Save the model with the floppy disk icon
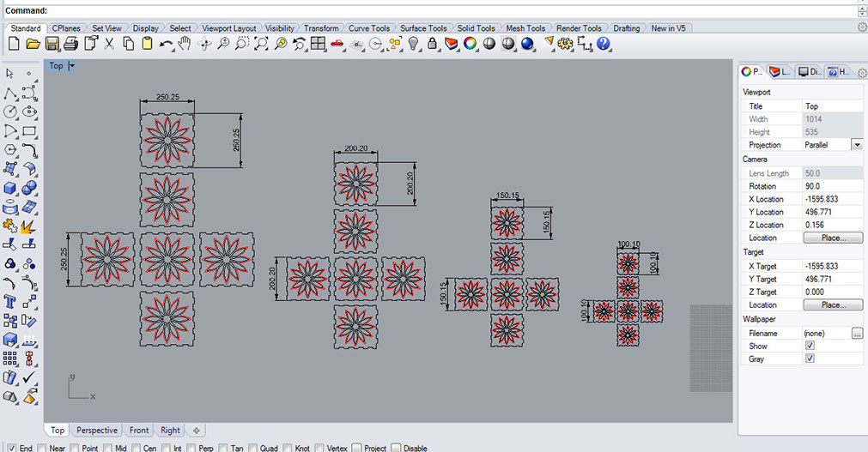The height and width of the screenshot is (452, 868). point(52,44)
